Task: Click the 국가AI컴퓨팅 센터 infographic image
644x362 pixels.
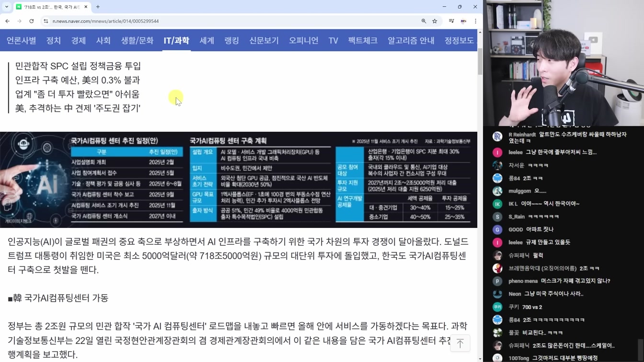Action: click(239, 180)
